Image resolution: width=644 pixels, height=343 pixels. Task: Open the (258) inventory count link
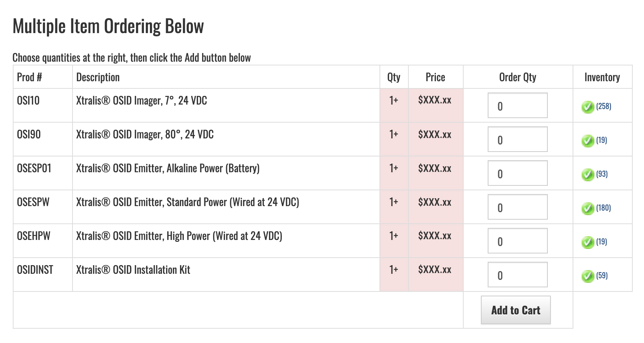pyautogui.click(x=603, y=106)
